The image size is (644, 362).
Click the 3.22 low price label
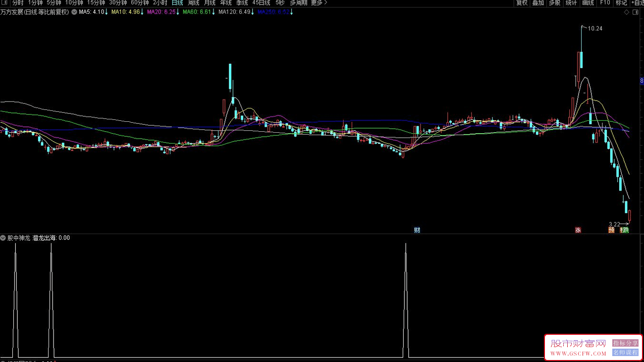(x=614, y=224)
